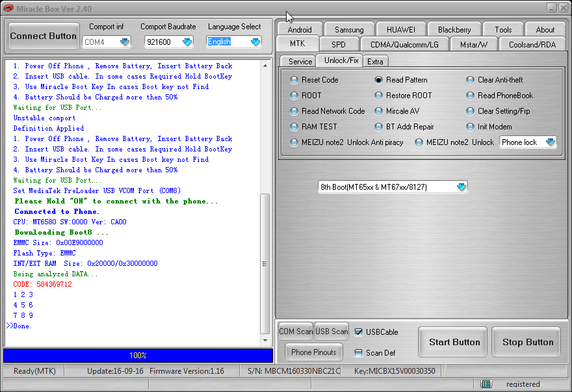Enable the Scan Def checkbox
The image size is (572, 392).
[x=359, y=353]
